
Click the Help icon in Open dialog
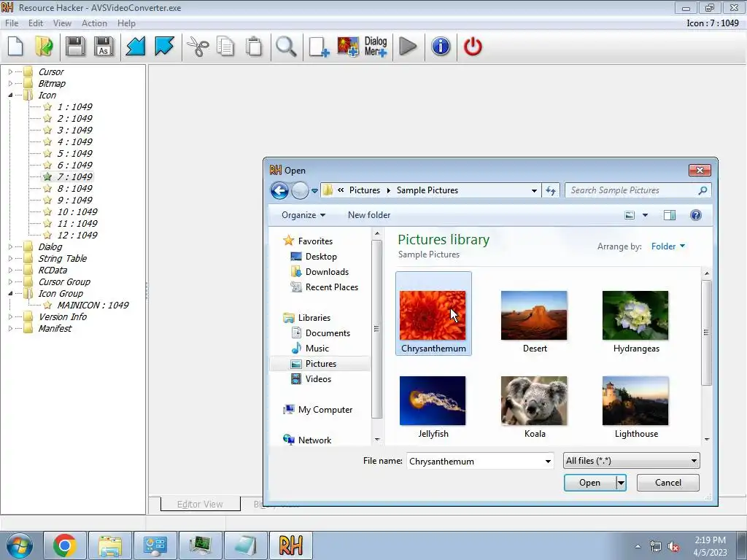click(x=695, y=215)
